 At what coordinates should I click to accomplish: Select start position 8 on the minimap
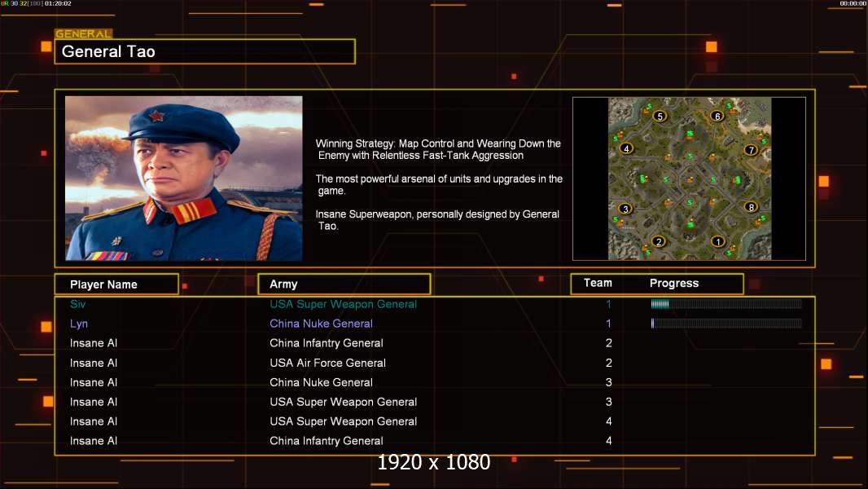751,207
